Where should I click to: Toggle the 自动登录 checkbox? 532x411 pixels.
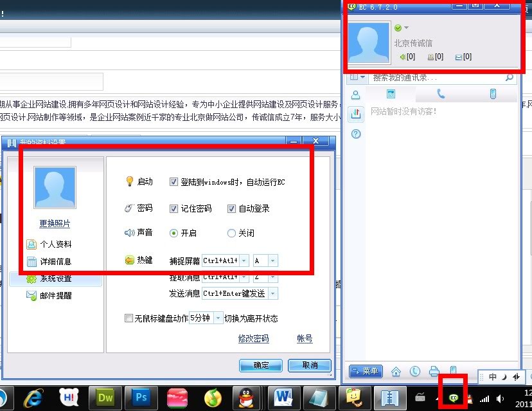coord(232,208)
